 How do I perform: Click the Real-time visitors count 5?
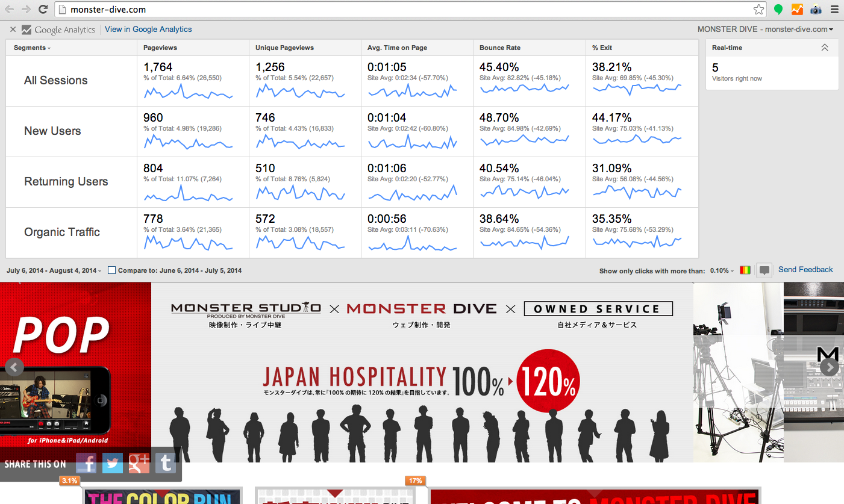tap(715, 68)
